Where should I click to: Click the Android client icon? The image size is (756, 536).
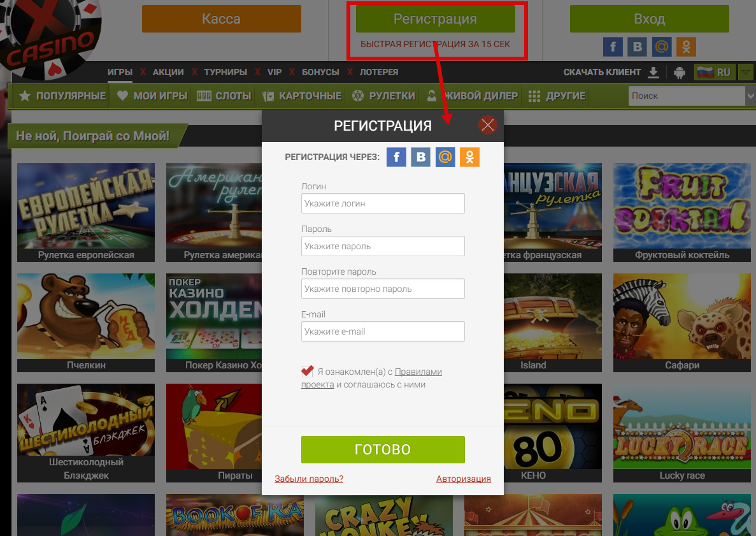680,73
